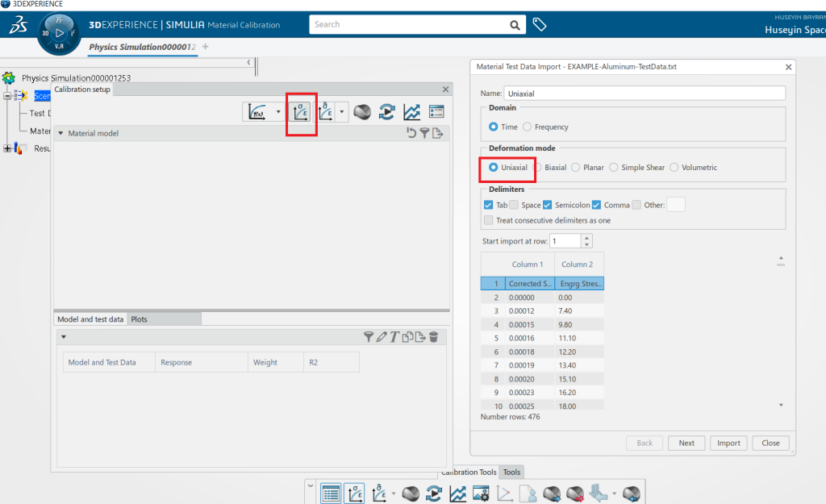
Task: Click the Import button
Action: (x=728, y=443)
